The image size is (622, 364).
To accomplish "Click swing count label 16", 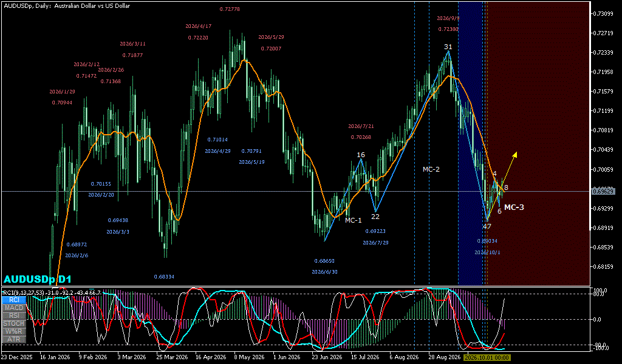I will tap(361, 155).
